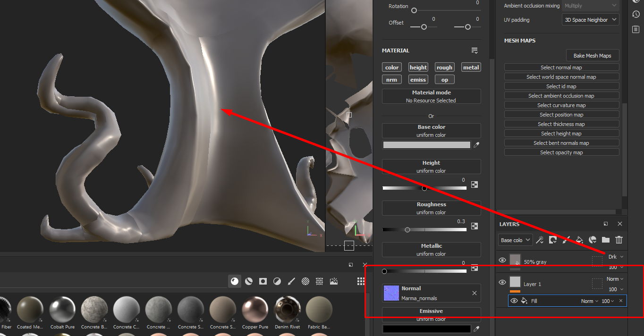Remove the Fill effect from Layer 1
Viewport: 644px width, 336px height.
tap(621, 301)
